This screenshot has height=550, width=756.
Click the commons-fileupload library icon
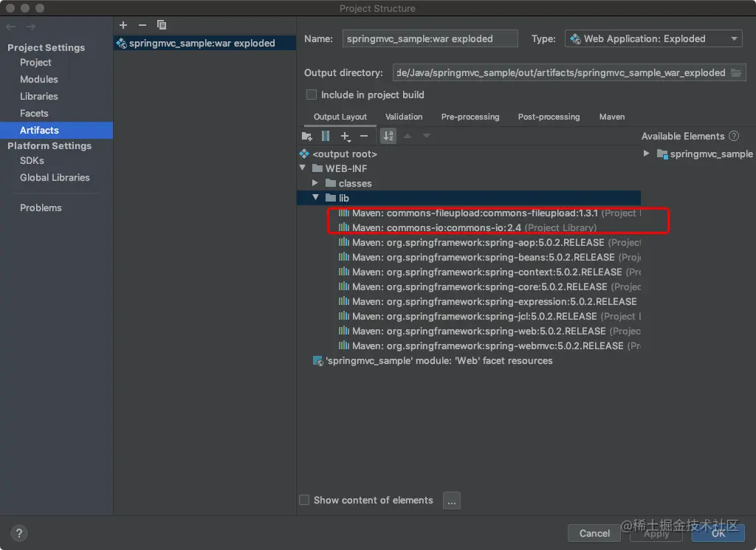point(344,213)
